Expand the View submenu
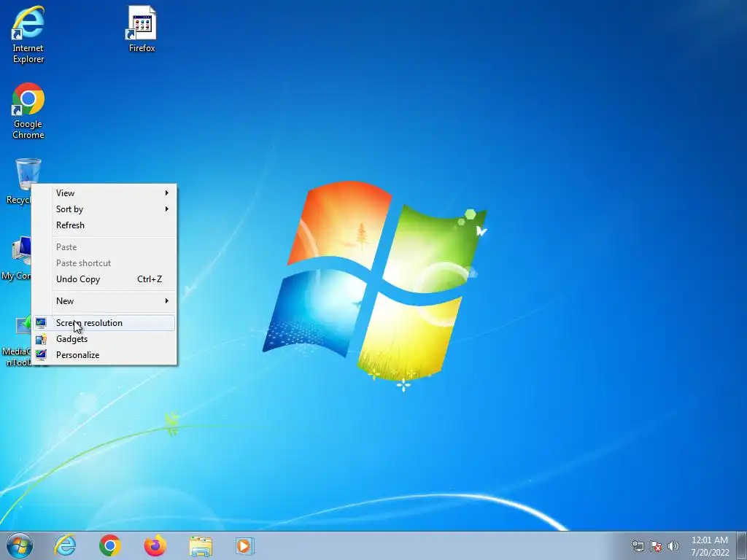The width and height of the screenshot is (747, 560). point(104,192)
